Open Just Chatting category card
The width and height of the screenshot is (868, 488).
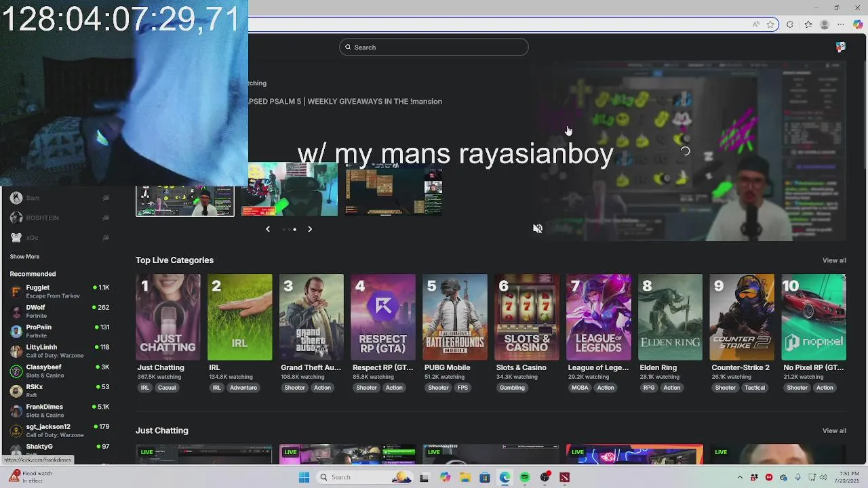pos(168,317)
